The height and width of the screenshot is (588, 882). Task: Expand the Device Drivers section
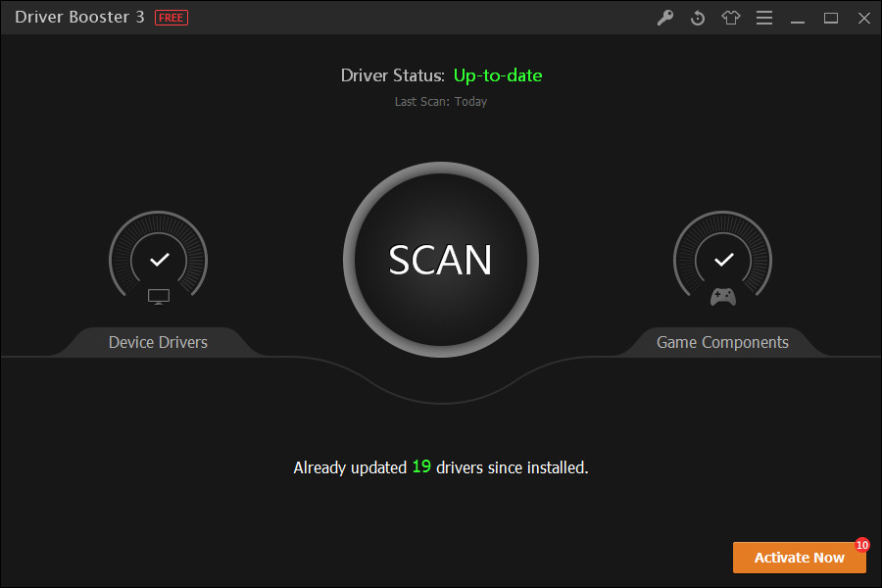pos(158,342)
